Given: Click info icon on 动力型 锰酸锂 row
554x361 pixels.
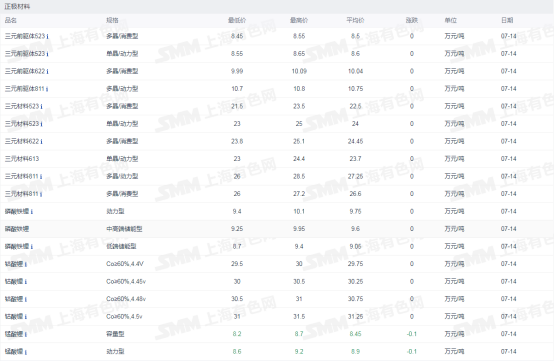Looking at the screenshot, I should (26, 352).
